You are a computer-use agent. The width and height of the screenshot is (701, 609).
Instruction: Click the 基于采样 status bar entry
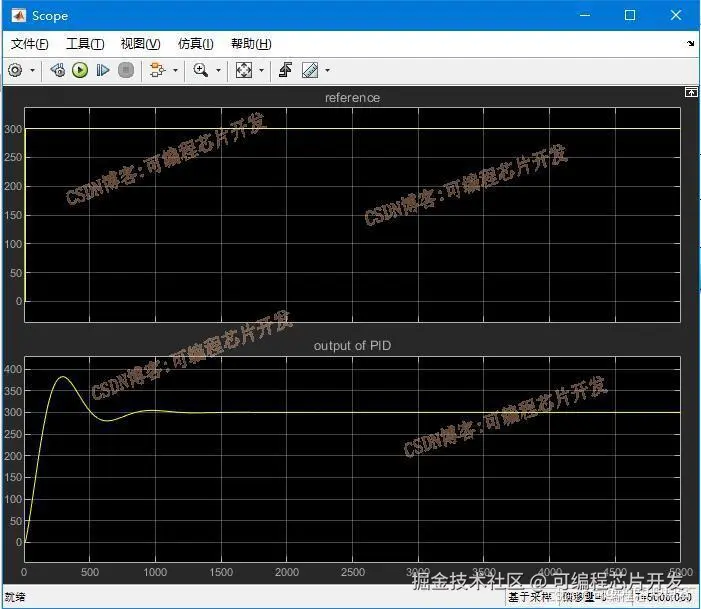click(x=530, y=596)
